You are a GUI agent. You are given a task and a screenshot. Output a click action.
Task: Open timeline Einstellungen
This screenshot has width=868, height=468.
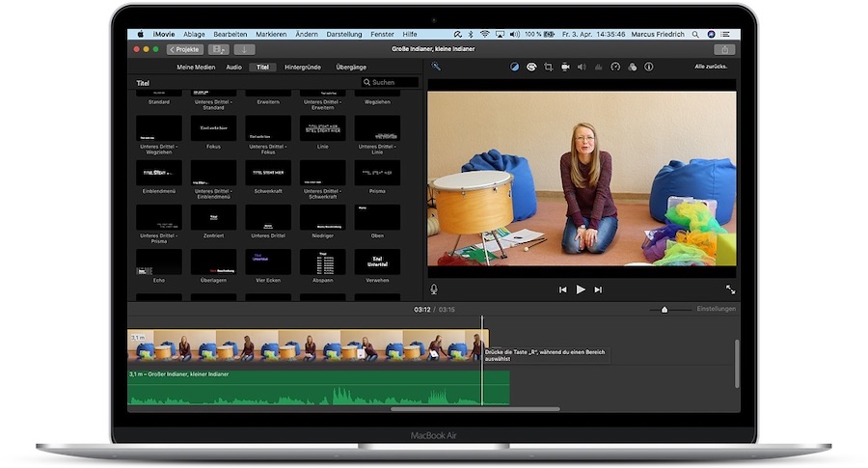(717, 309)
